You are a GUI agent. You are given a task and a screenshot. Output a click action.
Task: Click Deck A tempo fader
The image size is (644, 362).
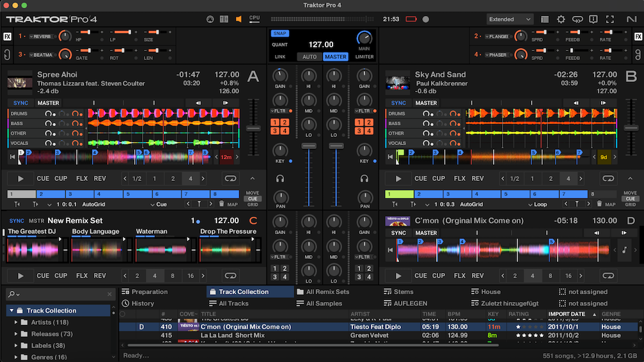coord(253,129)
